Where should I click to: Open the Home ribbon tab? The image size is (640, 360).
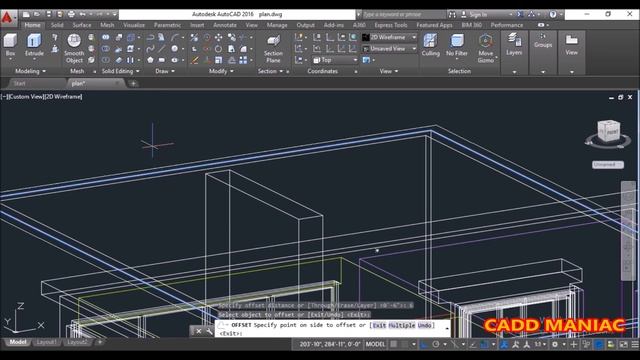[x=32, y=25]
